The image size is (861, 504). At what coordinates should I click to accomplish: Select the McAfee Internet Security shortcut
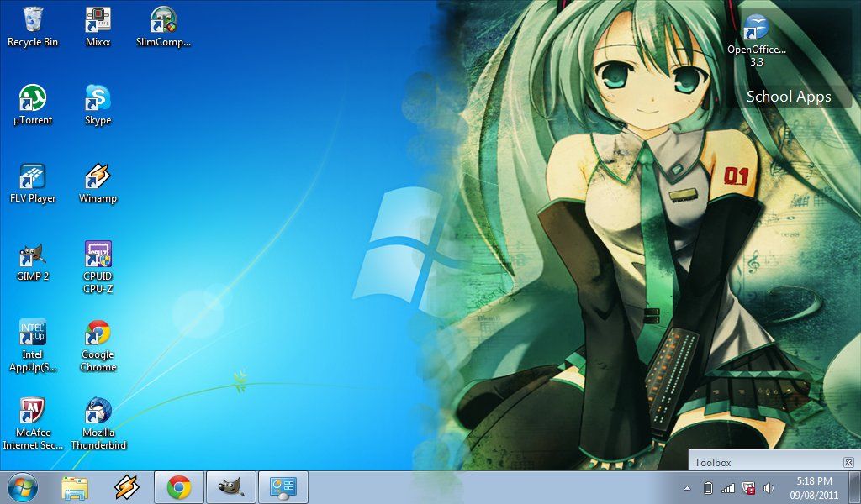(x=33, y=423)
